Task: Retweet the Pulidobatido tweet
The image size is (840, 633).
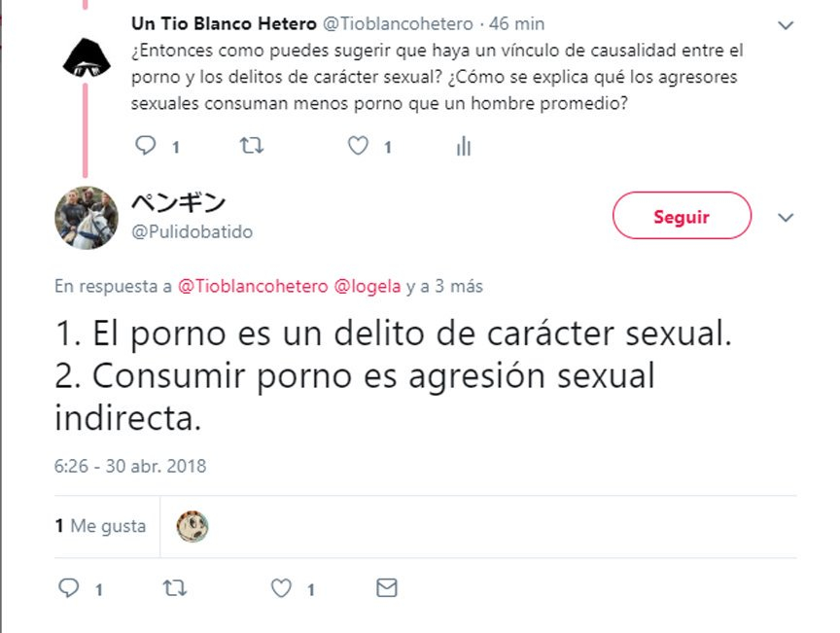Action: [x=175, y=588]
